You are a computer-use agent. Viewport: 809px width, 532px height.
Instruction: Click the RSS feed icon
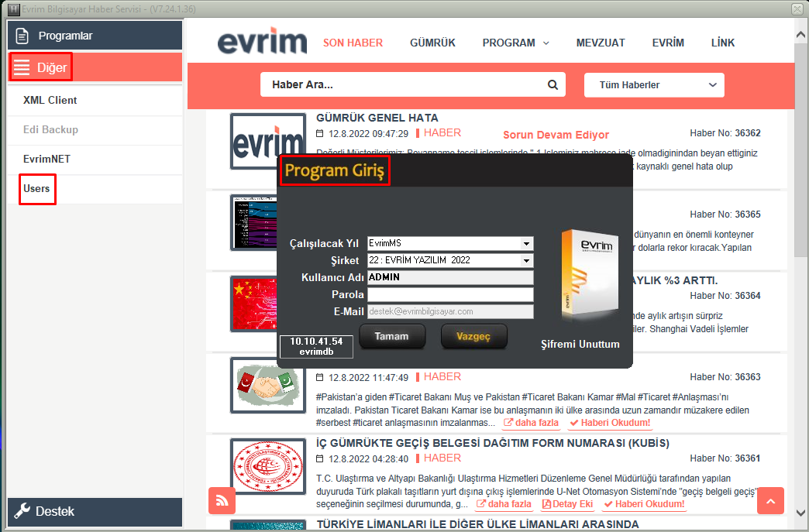222,500
